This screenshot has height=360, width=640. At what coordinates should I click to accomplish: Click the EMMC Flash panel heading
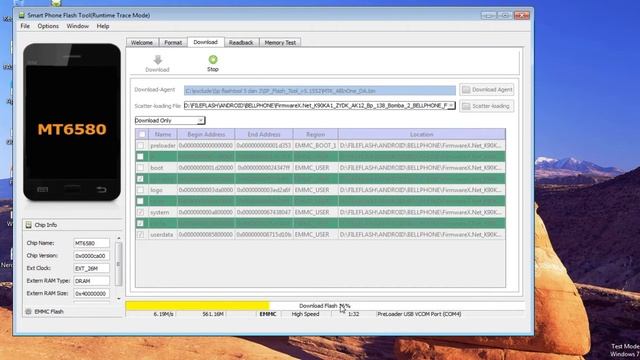pos(49,311)
